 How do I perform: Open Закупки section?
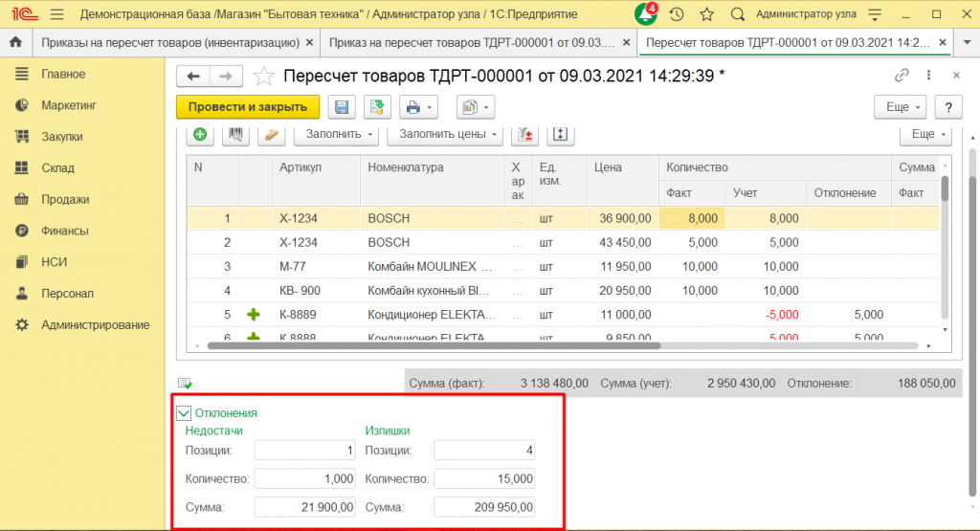pyautogui.click(x=62, y=136)
